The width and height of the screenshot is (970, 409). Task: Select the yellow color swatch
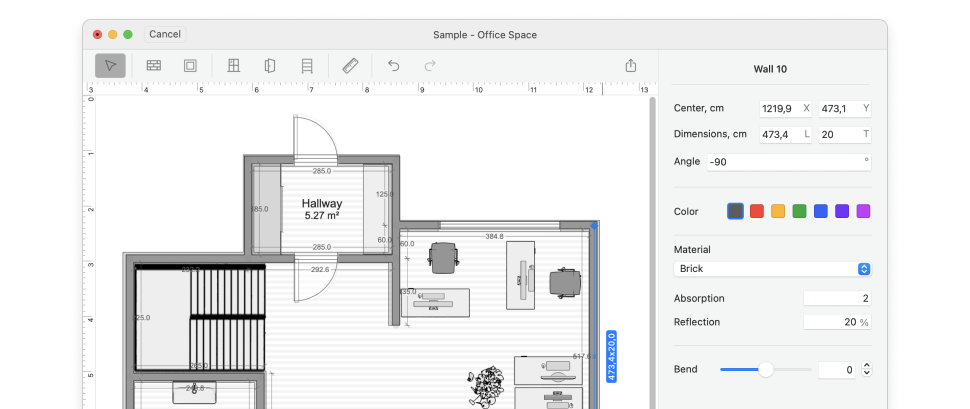[x=778, y=212]
